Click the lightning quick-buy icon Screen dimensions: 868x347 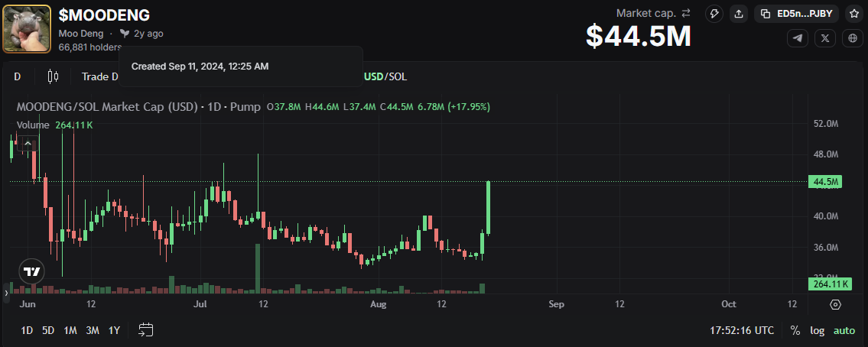tap(714, 14)
